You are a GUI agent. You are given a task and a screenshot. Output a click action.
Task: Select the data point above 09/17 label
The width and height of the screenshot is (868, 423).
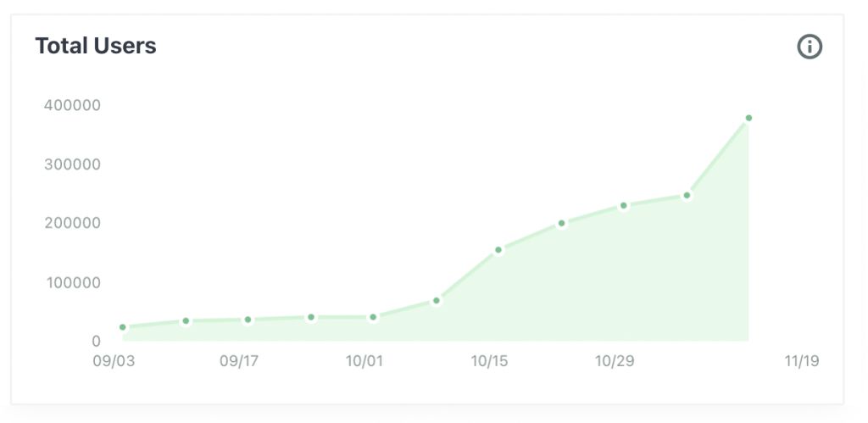[248, 320]
